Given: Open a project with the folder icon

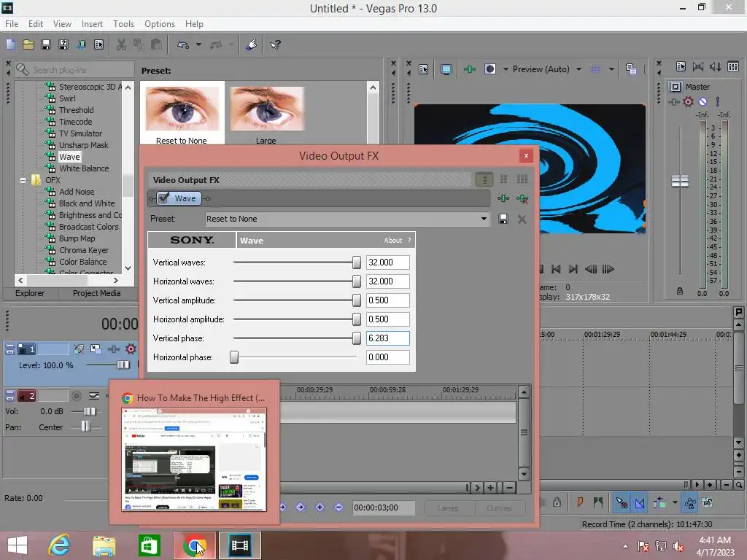Looking at the screenshot, I should [28, 44].
